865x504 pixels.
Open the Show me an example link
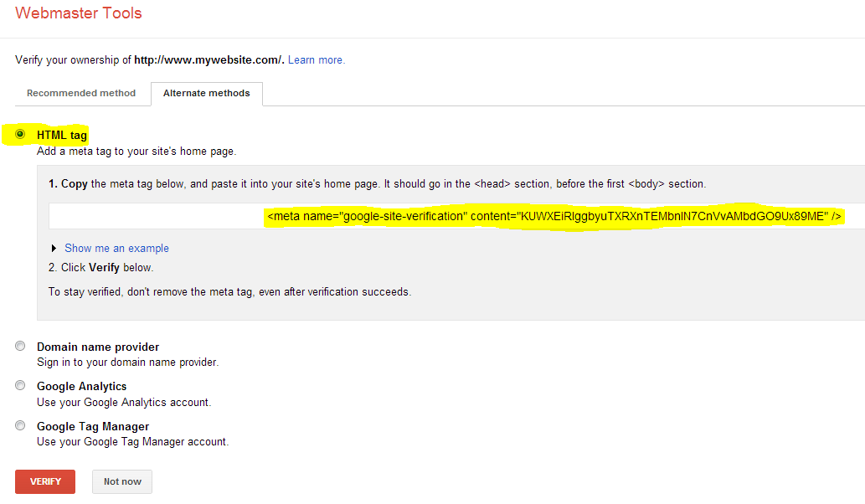116,248
